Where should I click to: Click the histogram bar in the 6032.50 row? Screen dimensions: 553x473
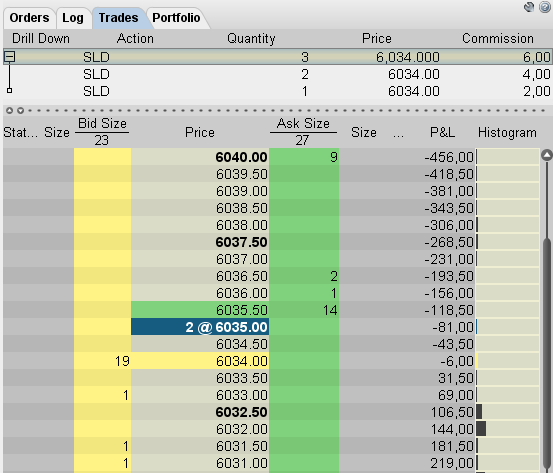pos(479,412)
